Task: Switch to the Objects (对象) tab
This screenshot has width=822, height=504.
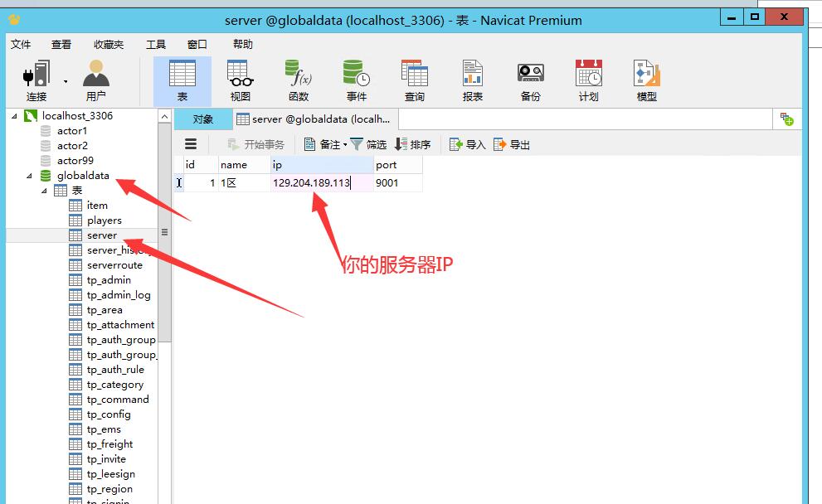Action: click(202, 119)
